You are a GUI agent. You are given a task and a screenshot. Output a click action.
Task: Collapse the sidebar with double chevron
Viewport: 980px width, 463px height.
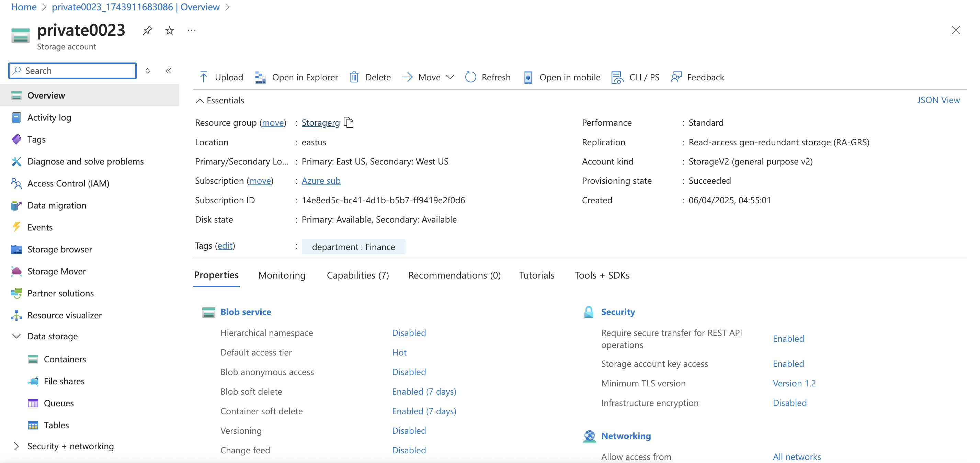pyautogui.click(x=168, y=71)
